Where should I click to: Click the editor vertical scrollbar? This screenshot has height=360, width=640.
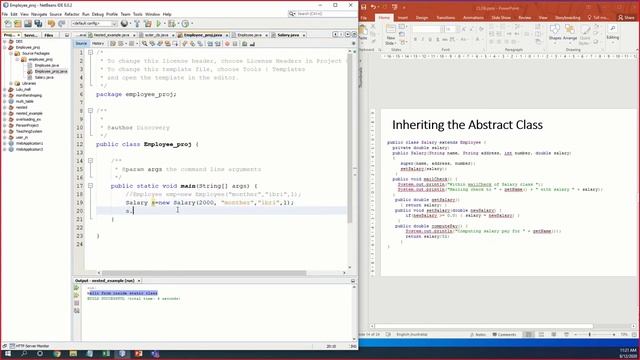(350, 137)
